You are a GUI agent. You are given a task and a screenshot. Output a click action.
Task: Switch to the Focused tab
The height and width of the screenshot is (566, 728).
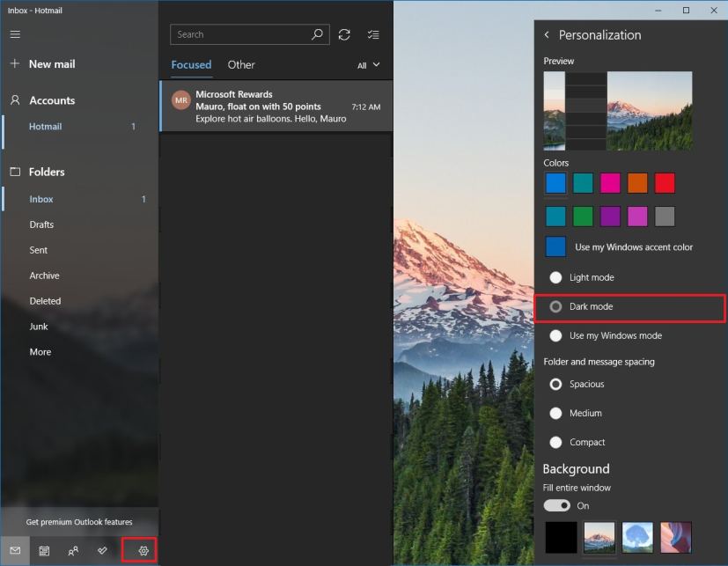click(x=191, y=64)
